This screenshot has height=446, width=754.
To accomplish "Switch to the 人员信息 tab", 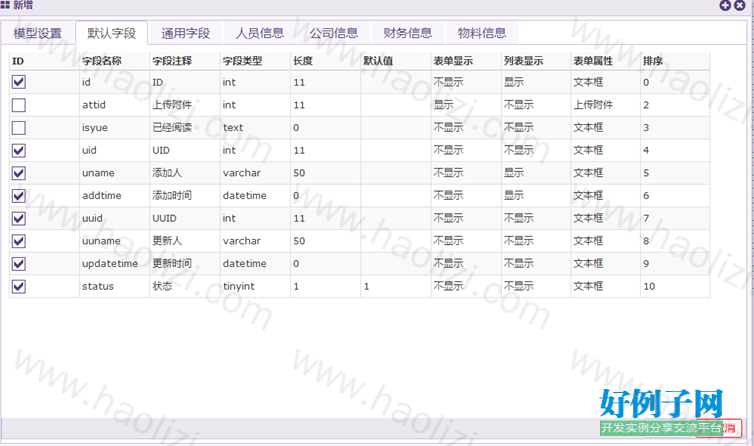I will (260, 33).
